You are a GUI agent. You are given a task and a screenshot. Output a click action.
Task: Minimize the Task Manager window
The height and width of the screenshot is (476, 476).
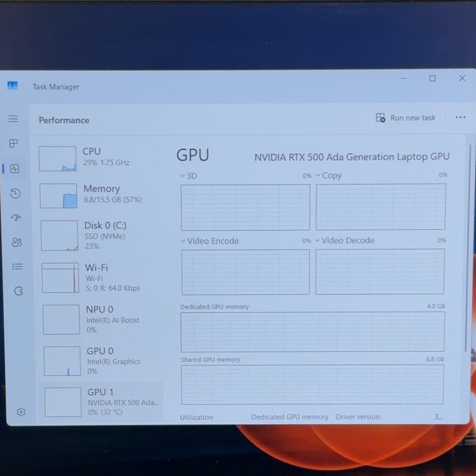[x=403, y=78]
